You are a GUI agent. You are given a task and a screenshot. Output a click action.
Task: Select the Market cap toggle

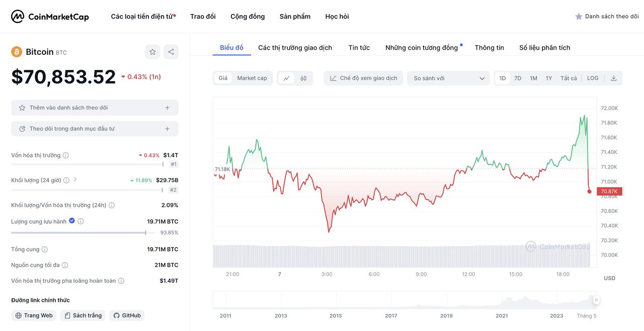tap(252, 78)
